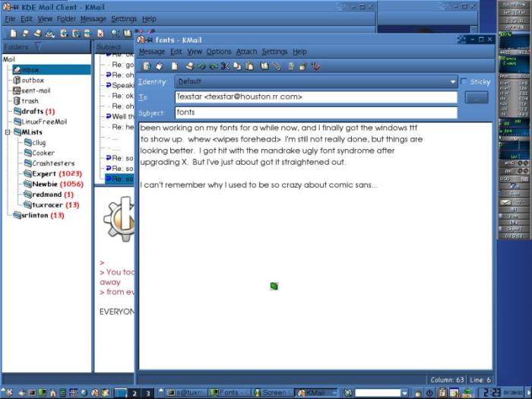Screen dimensions: 532x399
Task: Switch to virtual desktop 2
Action: pyautogui.click(x=135, y=393)
